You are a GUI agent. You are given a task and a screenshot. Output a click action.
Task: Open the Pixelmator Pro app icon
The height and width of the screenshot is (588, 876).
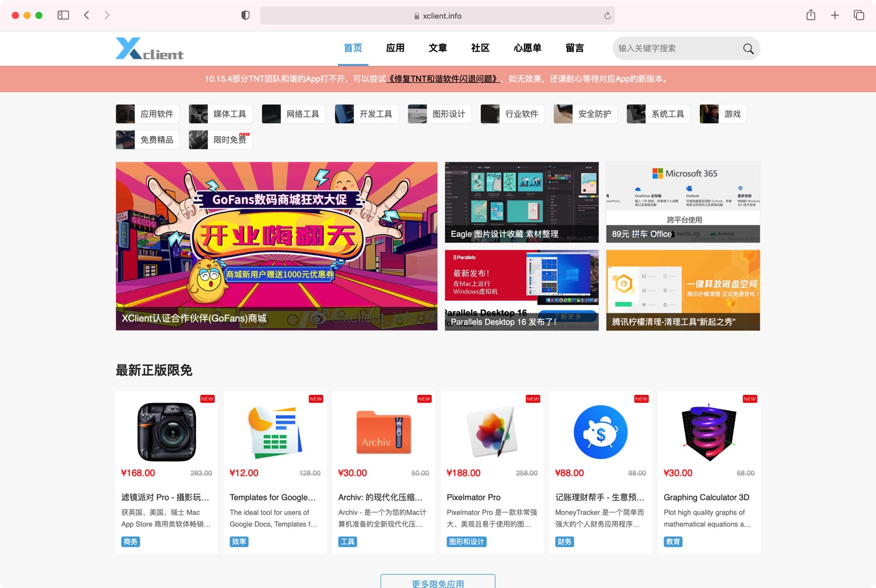click(492, 432)
